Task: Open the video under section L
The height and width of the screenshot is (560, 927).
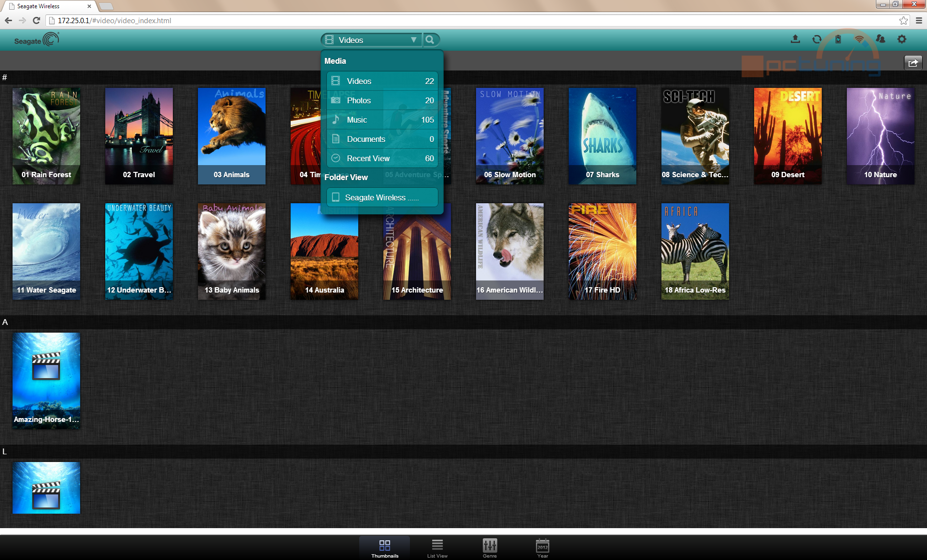Action: [x=46, y=488]
